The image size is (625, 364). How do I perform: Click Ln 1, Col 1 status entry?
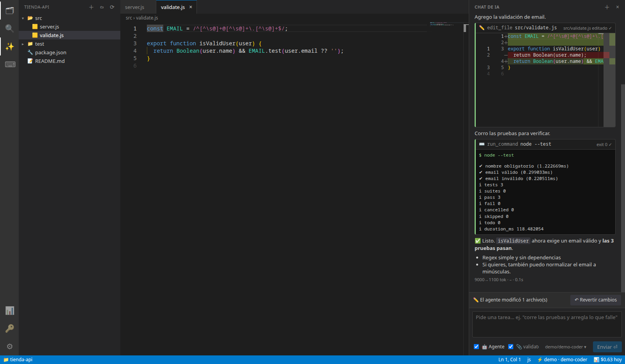point(509,360)
